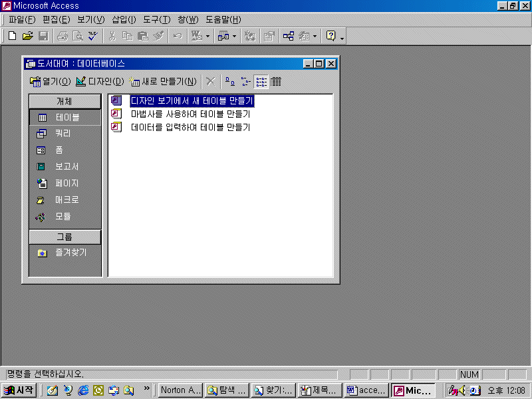The image size is (532, 399).
Task: Click the New database toolbar icon
Action: 12,36
